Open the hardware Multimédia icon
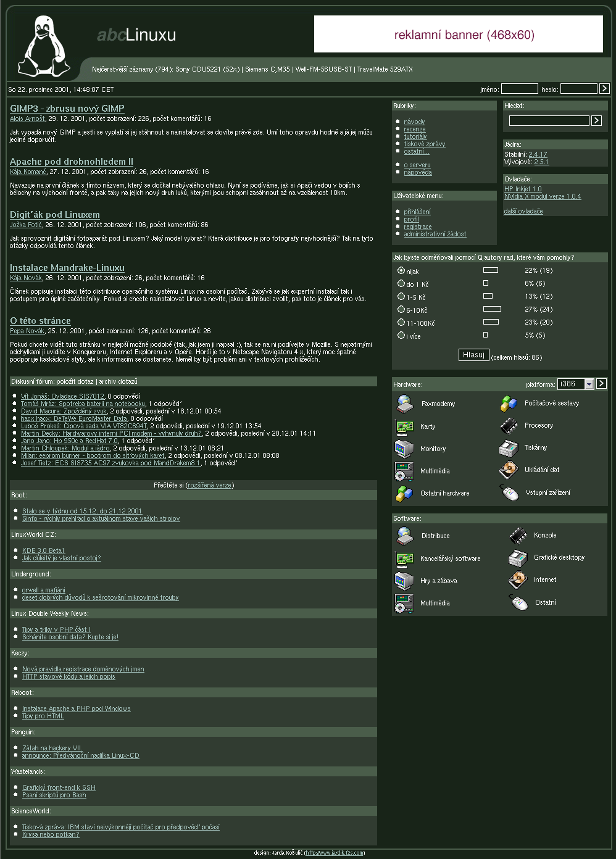This screenshot has height=859, width=616. pyautogui.click(x=404, y=471)
